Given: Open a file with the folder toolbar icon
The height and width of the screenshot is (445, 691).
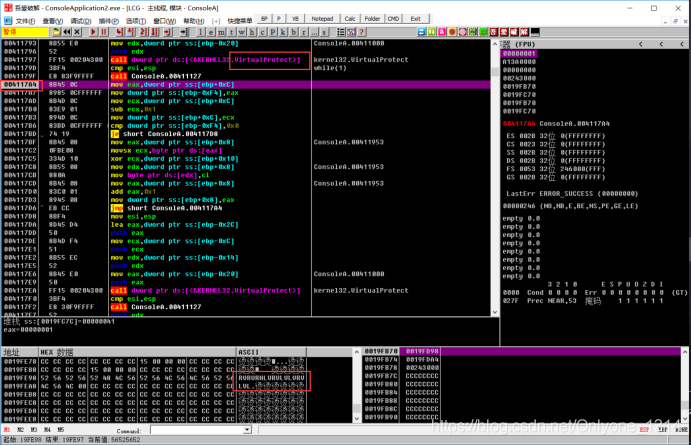Looking at the screenshot, I should coord(56,32).
